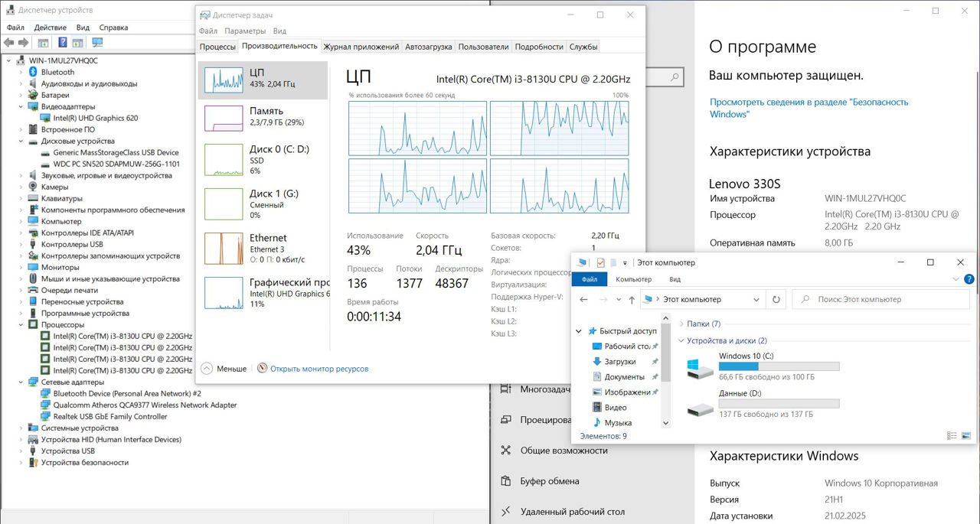
Task: Switch to the Processes tab in Task Manager
Action: (x=217, y=47)
